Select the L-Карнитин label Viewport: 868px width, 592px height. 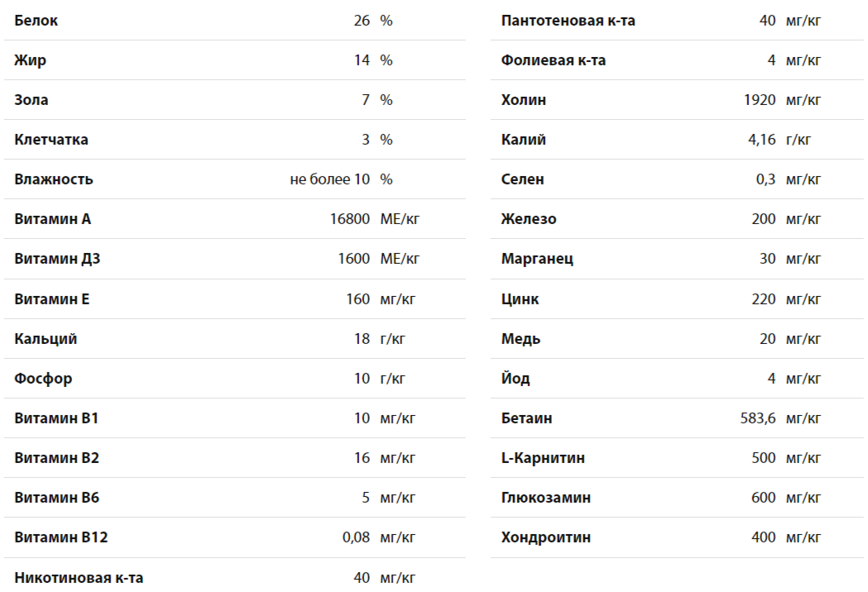click(x=543, y=458)
